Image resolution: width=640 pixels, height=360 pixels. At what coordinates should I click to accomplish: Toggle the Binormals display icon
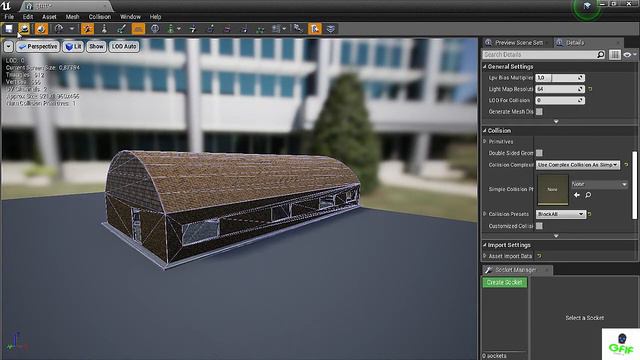tap(244, 29)
